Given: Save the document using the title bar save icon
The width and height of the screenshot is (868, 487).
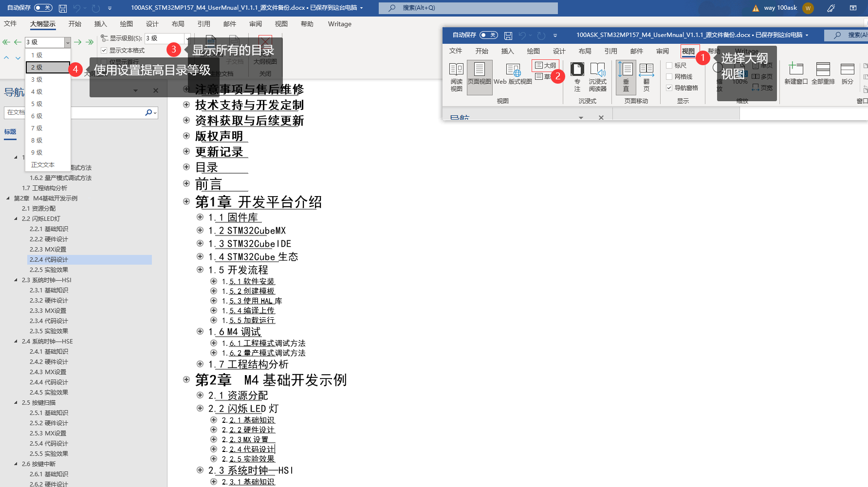Looking at the screenshot, I should pos(63,8).
